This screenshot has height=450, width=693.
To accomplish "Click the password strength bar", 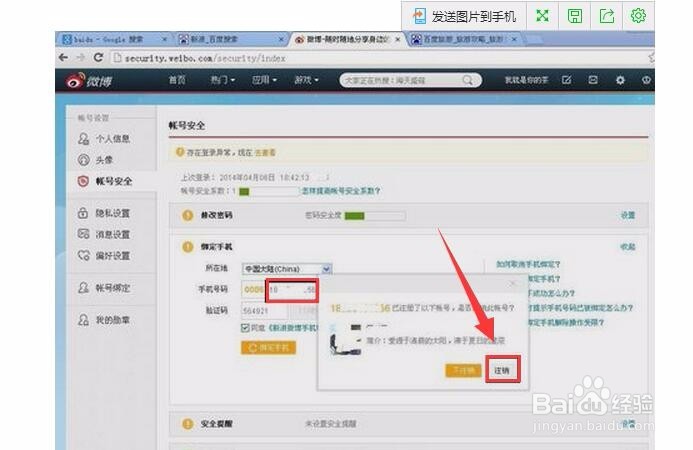I will 375,216.
